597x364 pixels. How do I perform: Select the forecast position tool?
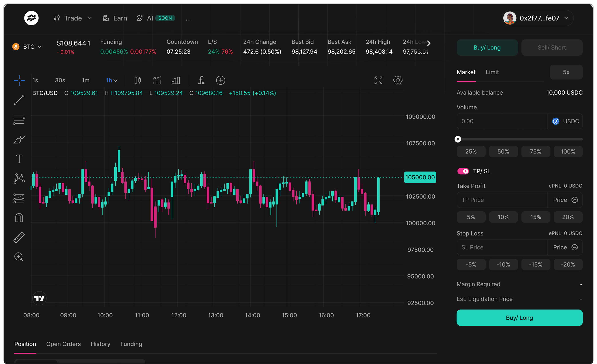coord(19,198)
